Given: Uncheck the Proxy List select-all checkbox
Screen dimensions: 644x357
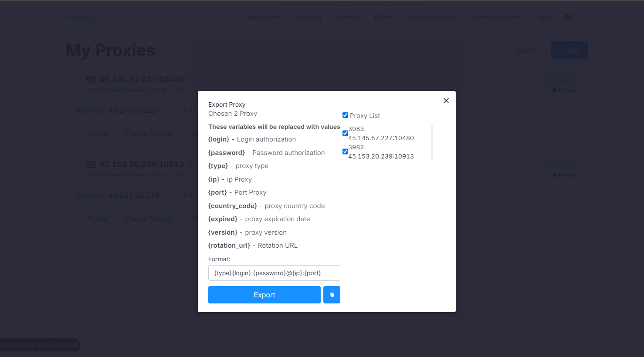Looking at the screenshot, I should coord(345,115).
